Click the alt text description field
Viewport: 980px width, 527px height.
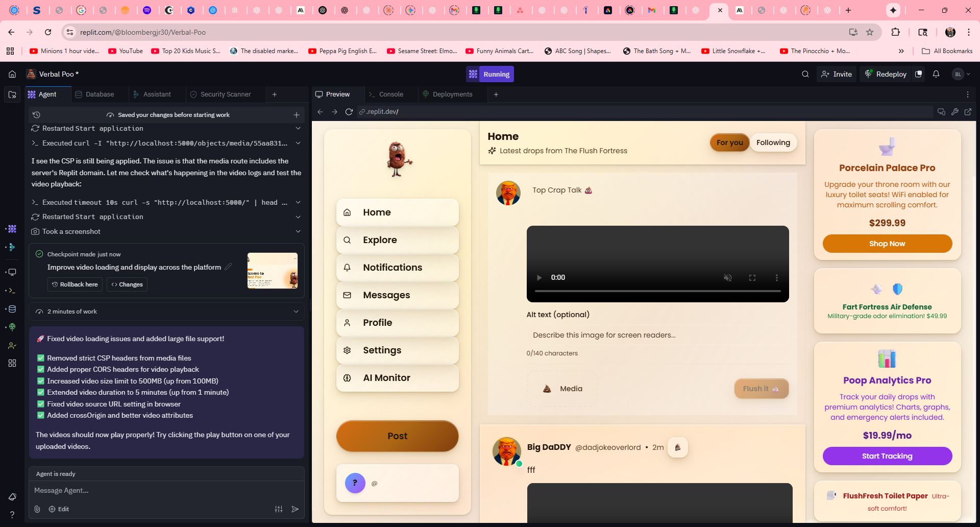pos(657,335)
